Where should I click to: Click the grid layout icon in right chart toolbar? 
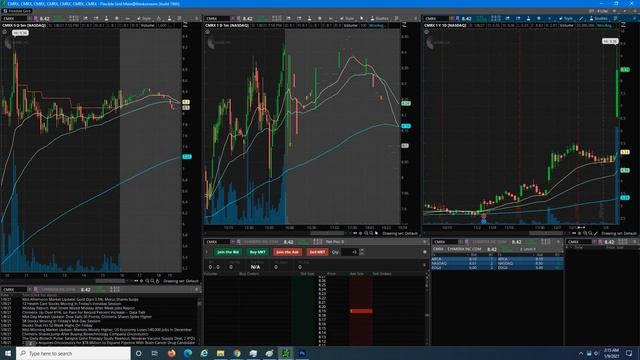[496, 18]
